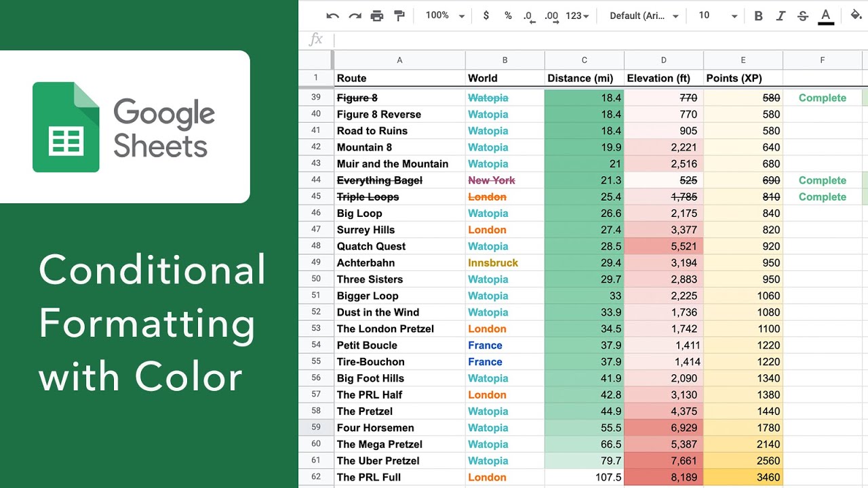Click the 107.5 distance cell

tap(585, 477)
